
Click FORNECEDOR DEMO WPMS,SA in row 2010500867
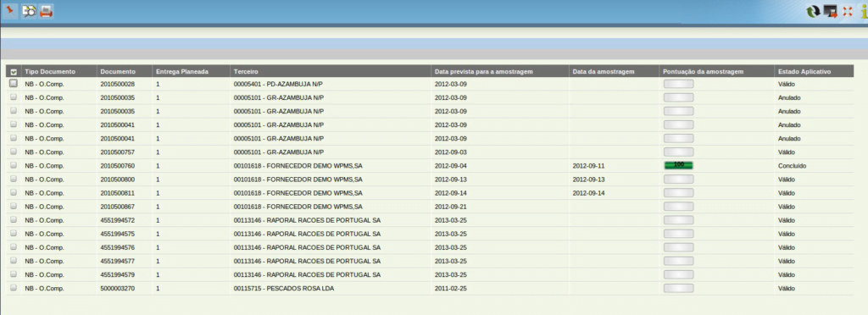point(298,207)
